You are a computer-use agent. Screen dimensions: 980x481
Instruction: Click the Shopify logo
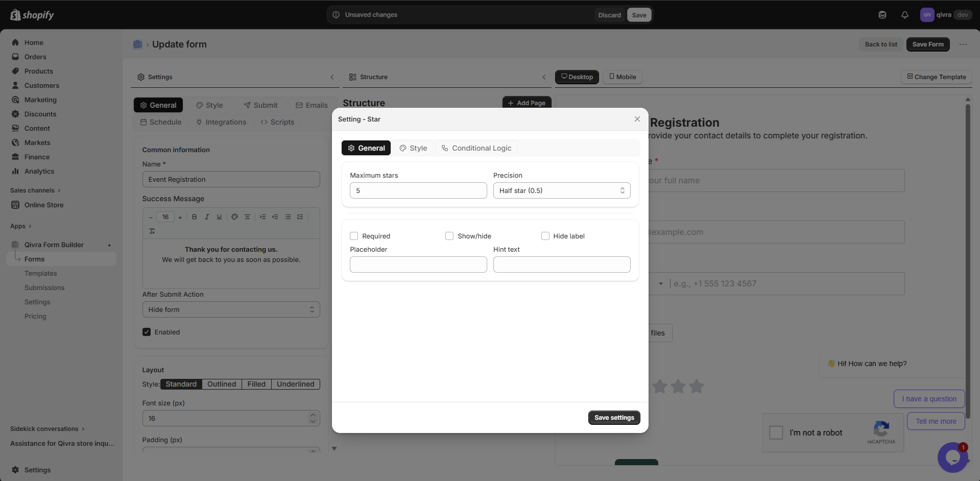32,15
